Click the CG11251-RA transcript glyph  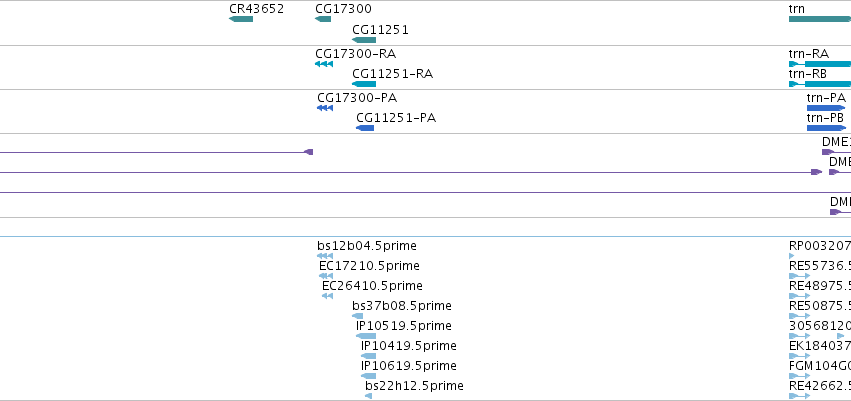pyautogui.click(x=364, y=84)
